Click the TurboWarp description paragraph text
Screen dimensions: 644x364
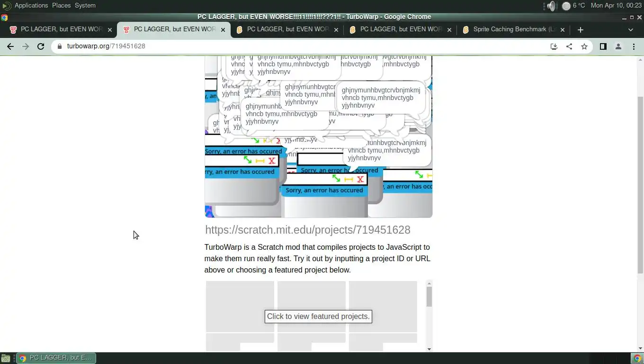317,259
